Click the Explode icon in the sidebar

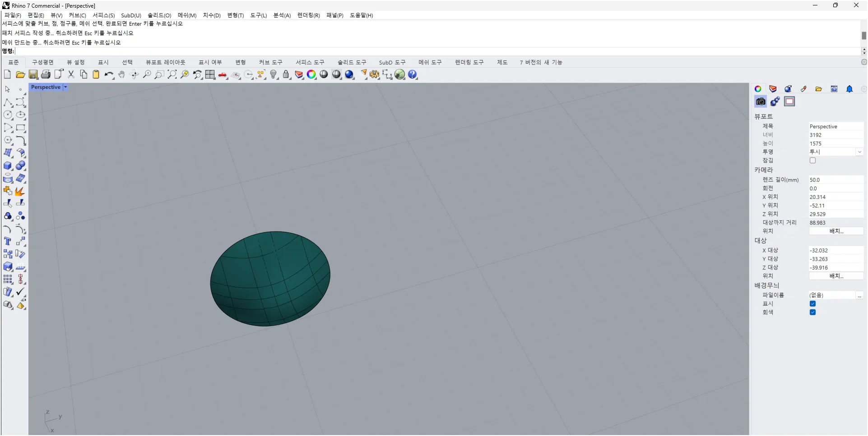20,191
